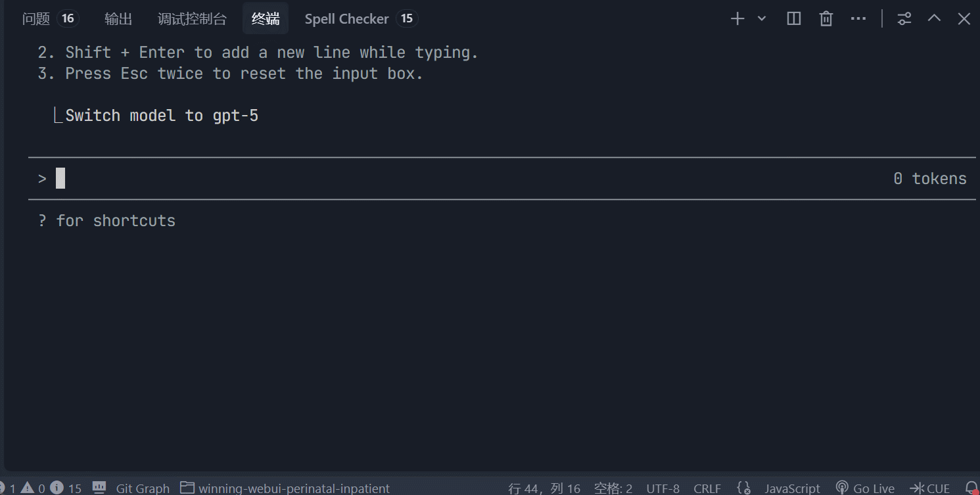Change the CRLF end-of-line setting
This screenshot has width=980, height=495.
pos(707,488)
